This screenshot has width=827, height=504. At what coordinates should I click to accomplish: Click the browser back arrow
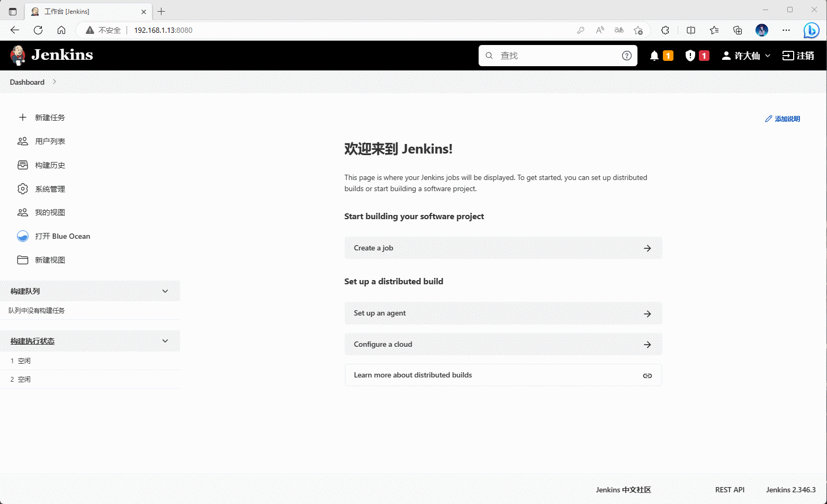pos(15,30)
